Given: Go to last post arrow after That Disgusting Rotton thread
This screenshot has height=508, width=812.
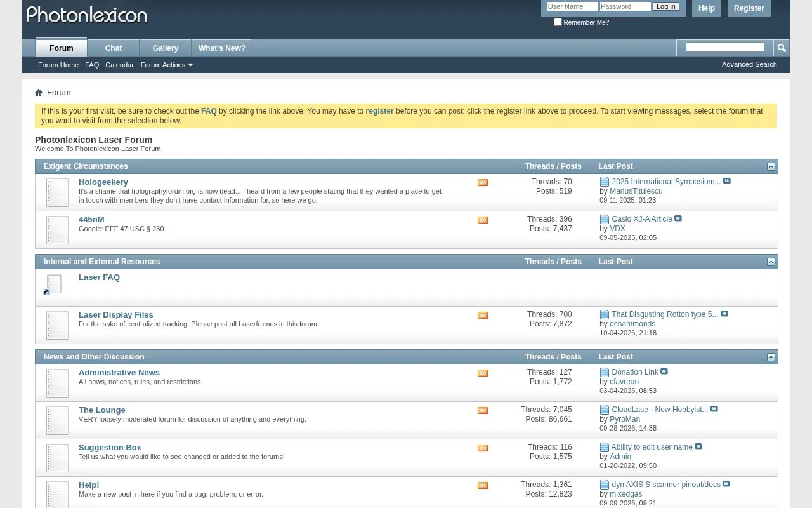Looking at the screenshot, I should 724,314.
